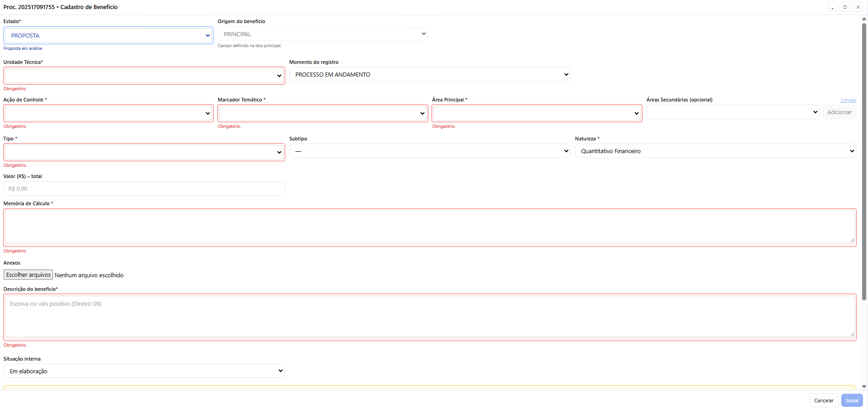Viewport: 868px width, 410px height.
Task: Open the Momento do registro dropdown
Action: coord(429,75)
